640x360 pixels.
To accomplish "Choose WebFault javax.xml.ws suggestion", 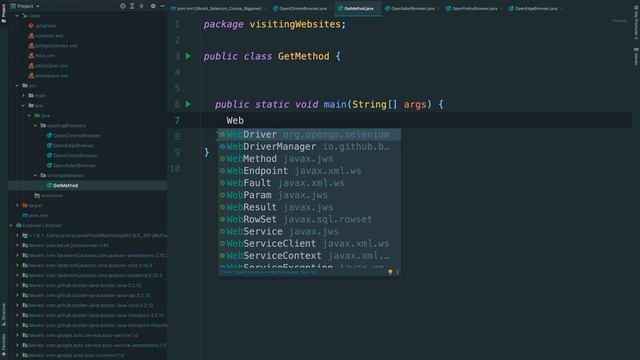I will (309, 183).
